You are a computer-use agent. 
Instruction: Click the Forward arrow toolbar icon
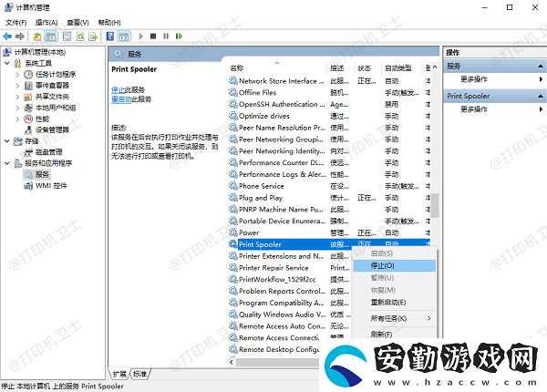[20, 36]
